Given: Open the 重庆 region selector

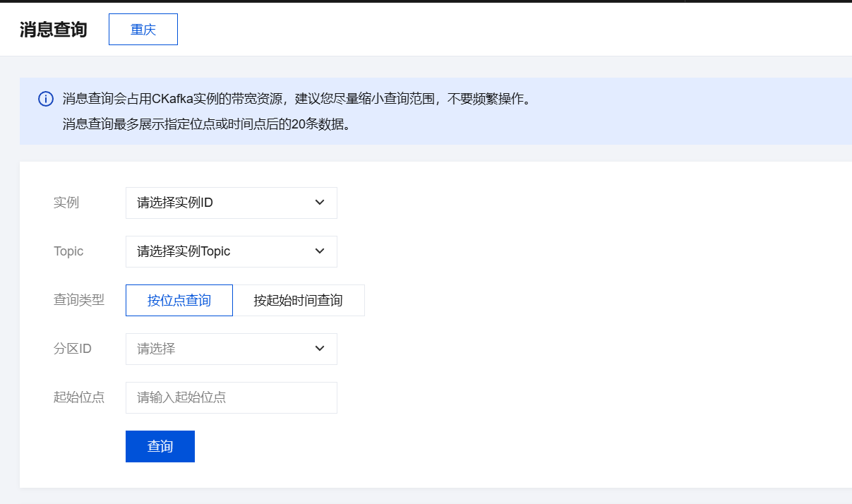Looking at the screenshot, I should pos(143,30).
